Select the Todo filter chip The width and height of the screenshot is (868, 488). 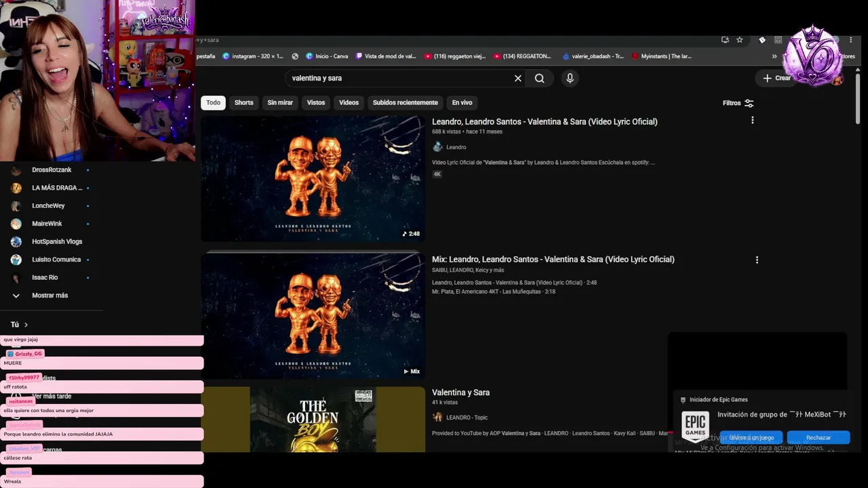tap(214, 102)
